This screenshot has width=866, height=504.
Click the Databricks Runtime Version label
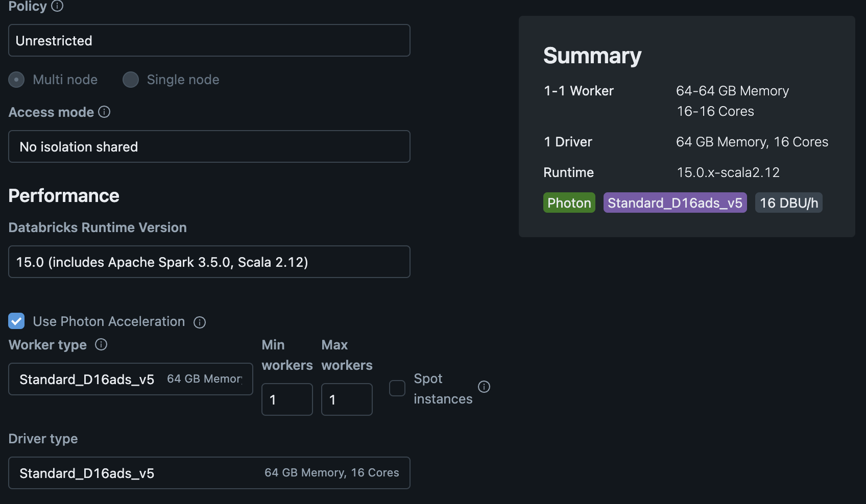[98, 228]
